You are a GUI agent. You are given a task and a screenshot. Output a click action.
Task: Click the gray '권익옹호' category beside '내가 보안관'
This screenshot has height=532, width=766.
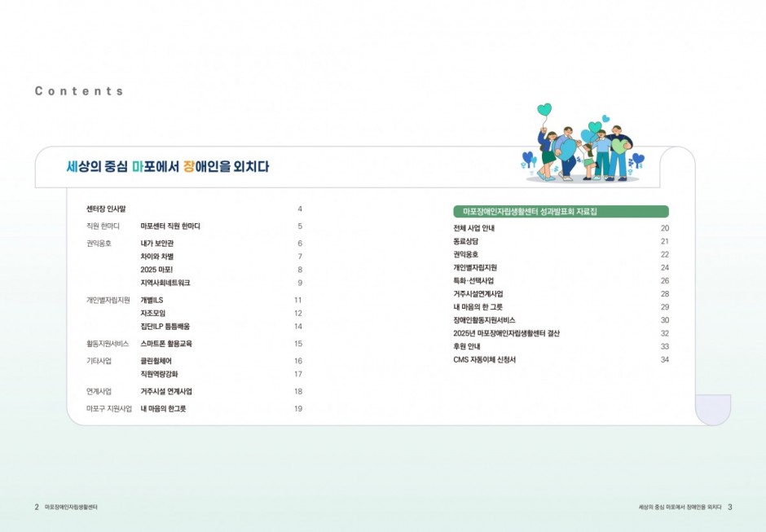(x=99, y=244)
